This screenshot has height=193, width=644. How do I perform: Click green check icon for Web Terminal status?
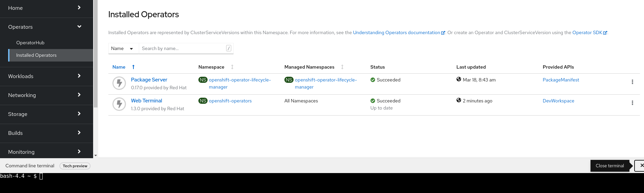[373, 101]
